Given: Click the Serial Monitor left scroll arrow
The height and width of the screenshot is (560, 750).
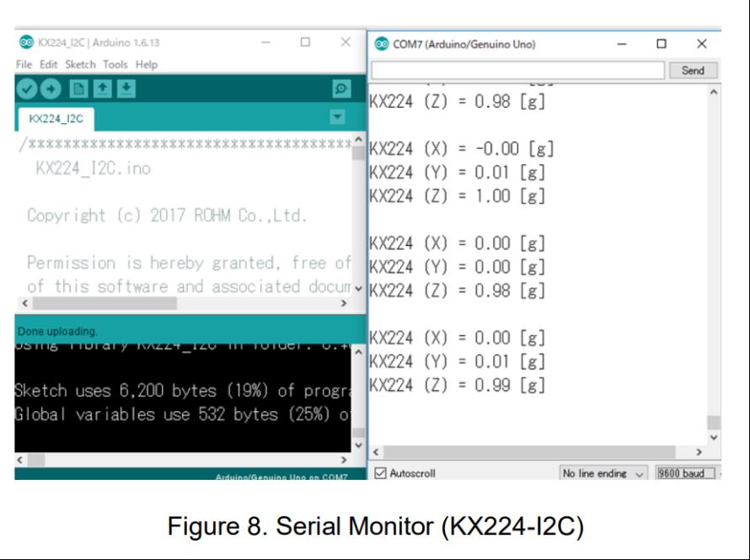Looking at the screenshot, I should (376, 451).
